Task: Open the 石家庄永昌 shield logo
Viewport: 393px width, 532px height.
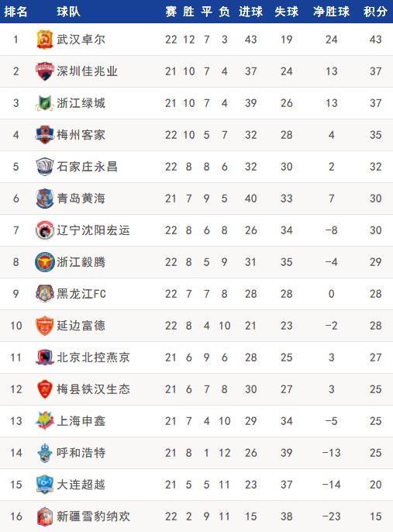Action: pyautogui.click(x=45, y=167)
